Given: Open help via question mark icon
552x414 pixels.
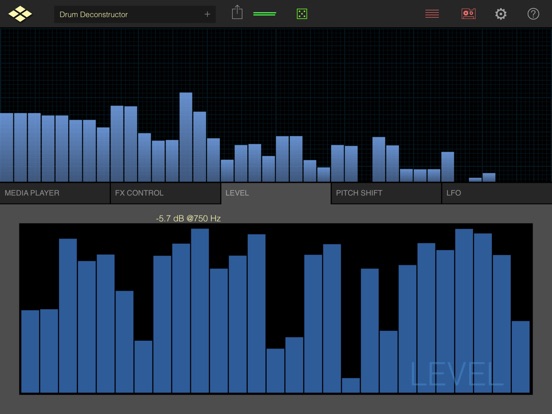Looking at the screenshot, I should pos(533,14).
